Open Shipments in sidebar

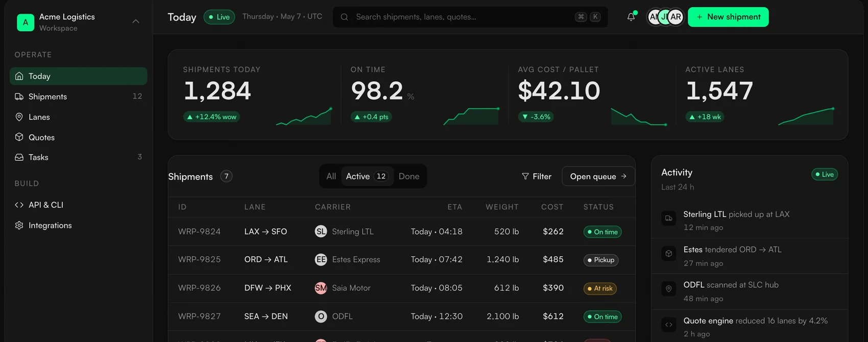(x=78, y=97)
